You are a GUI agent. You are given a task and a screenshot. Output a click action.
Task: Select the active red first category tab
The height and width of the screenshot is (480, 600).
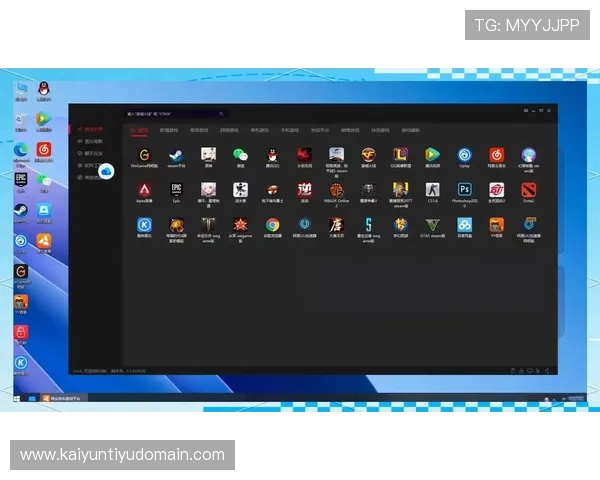139,131
